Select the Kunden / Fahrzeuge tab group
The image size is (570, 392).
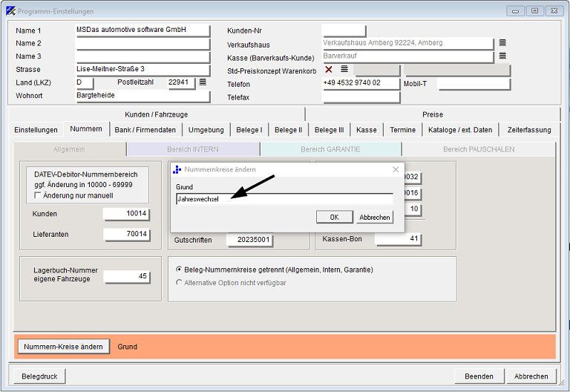(157, 114)
